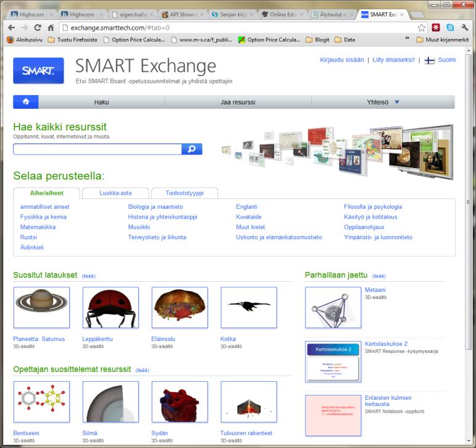This screenshot has width=476, height=448.
Task: Show more bookmarks with the chevron
Action: click(407, 38)
